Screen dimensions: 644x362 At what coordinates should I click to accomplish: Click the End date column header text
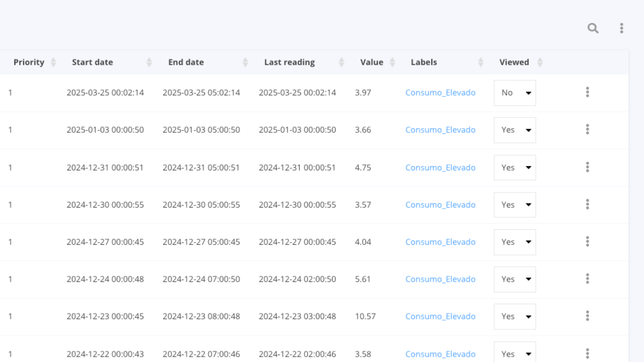click(x=186, y=62)
